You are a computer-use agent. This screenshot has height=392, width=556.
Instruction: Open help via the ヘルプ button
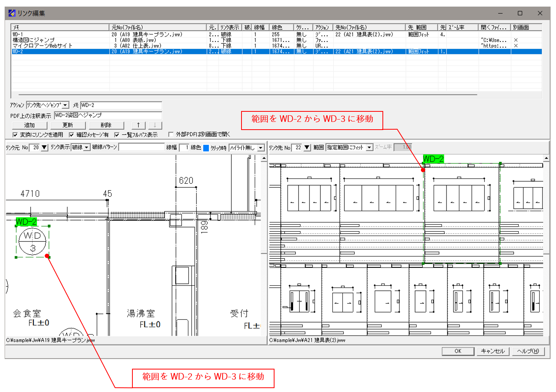[528, 351]
